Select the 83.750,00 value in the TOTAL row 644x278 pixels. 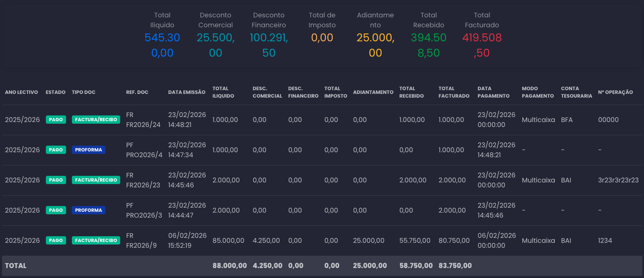(x=455, y=266)
